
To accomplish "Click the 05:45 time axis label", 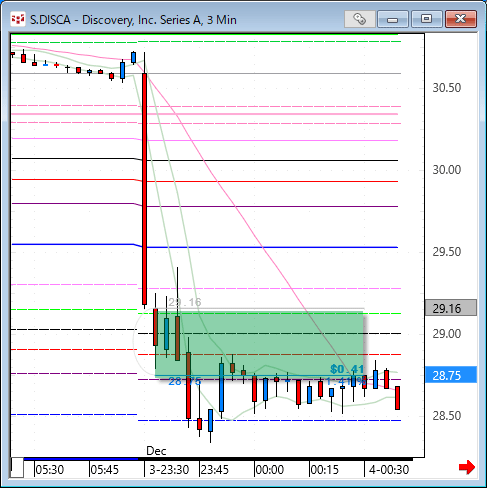I will [104, 470].
